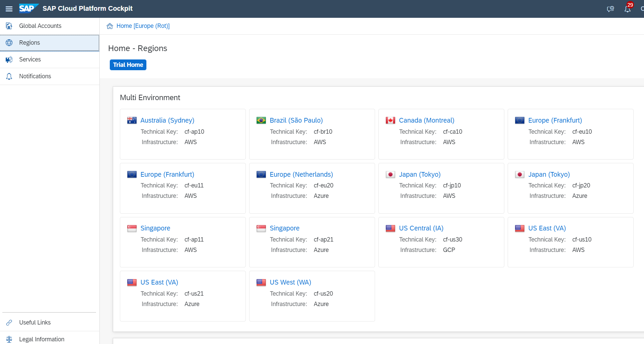This screenshot has height=344, width=644.
Task: Click EU flag on Europe (Netherlands) card
Action: (261, 174)
